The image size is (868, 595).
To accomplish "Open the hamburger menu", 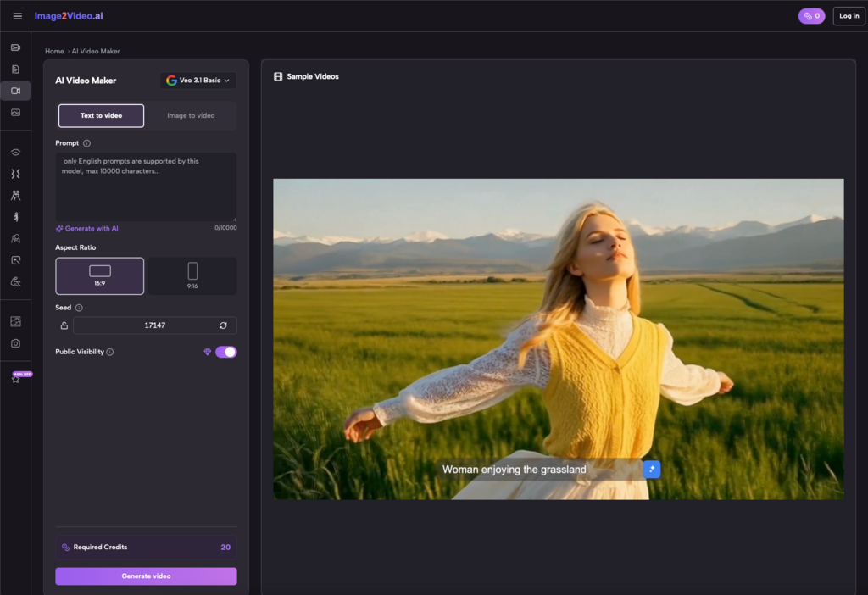I will pos(17,16).
